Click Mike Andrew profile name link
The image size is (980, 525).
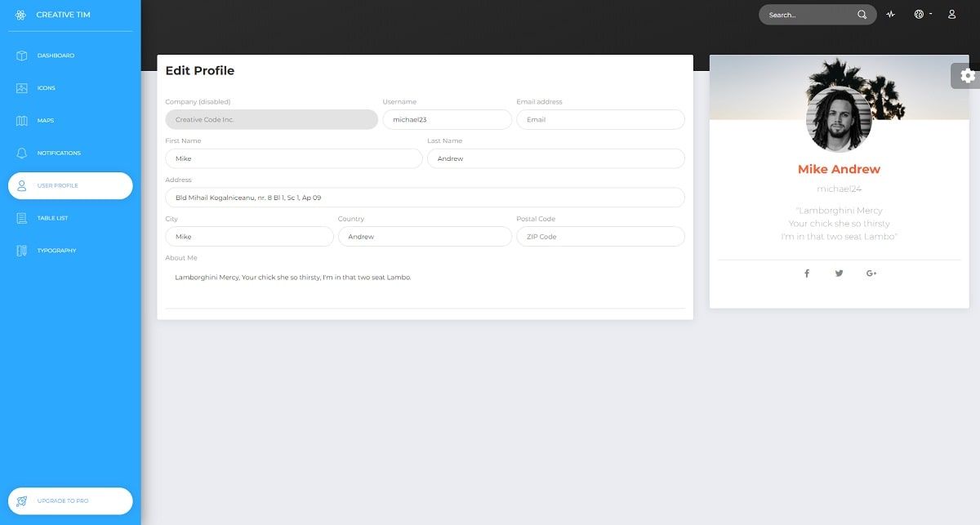[x=839, y=169]
